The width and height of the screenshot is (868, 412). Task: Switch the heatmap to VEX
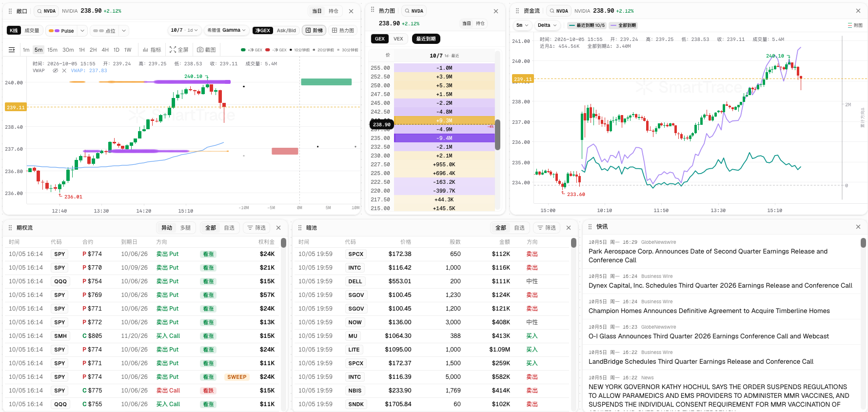click(x=398, y=39)
